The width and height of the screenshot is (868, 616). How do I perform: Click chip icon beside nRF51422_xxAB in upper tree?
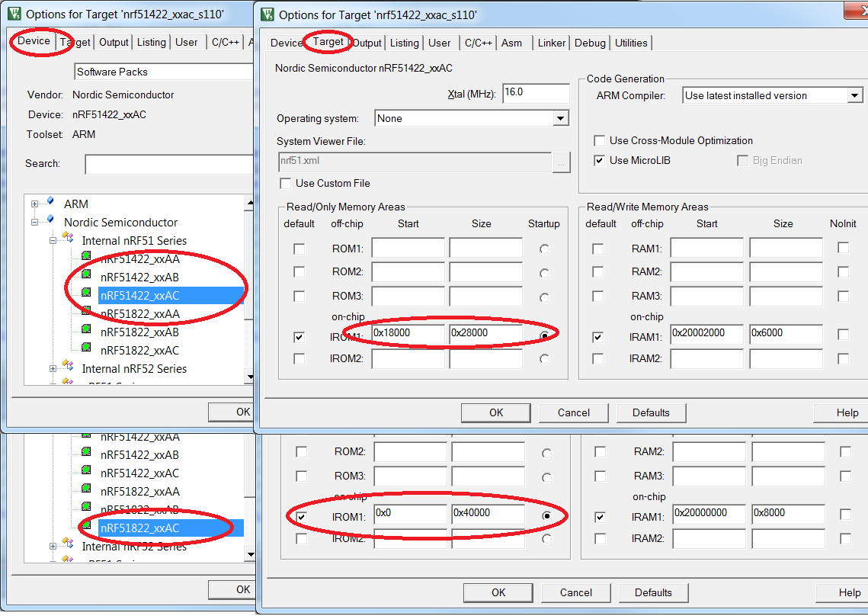pos(86,274)
